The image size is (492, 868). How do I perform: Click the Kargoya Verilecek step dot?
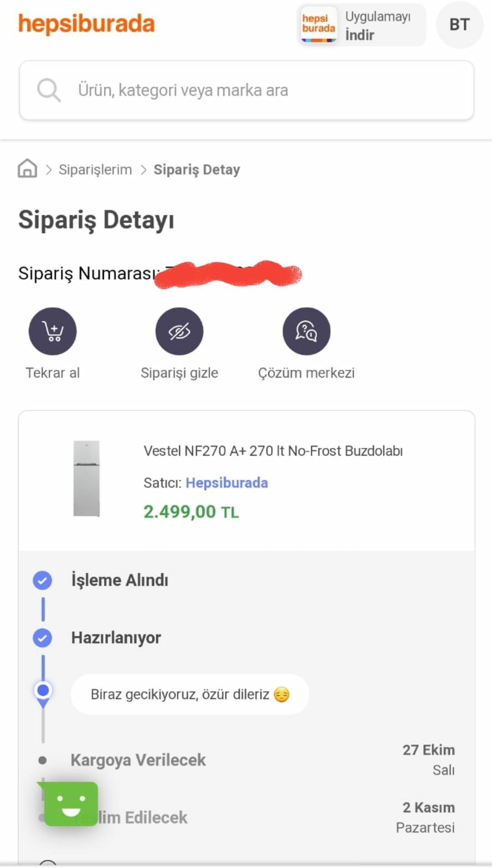coord(42,760)
